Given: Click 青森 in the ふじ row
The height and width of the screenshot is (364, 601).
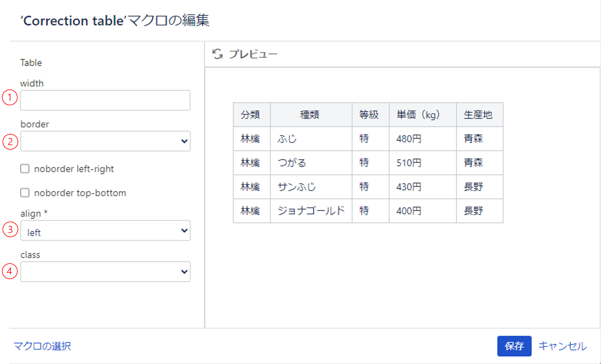Looking at the screenshot, I should point(480,139).
